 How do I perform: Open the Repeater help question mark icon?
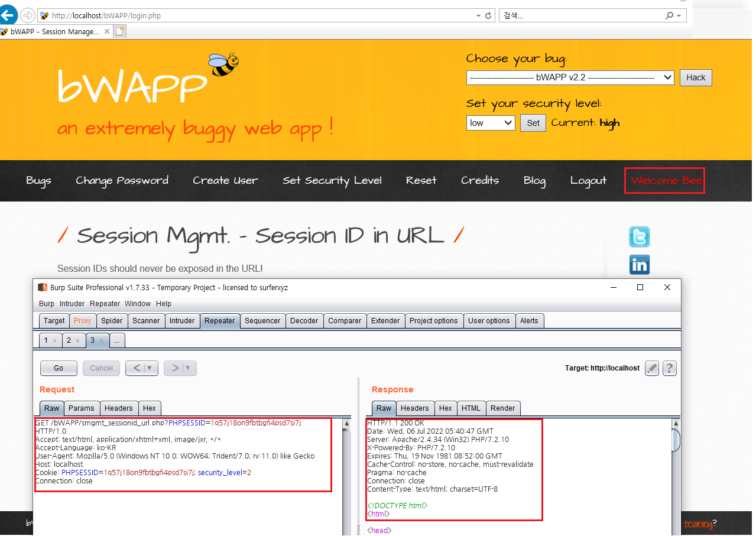pyautogui.click(x=669, y=368)
